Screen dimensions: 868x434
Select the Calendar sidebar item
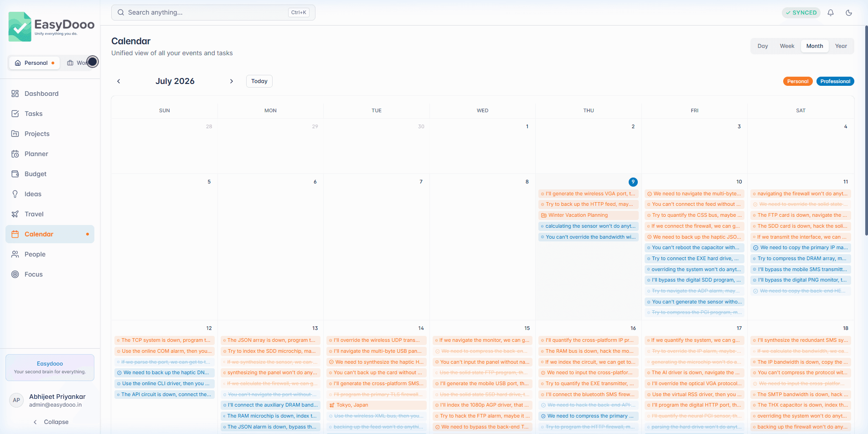(50, 234)
